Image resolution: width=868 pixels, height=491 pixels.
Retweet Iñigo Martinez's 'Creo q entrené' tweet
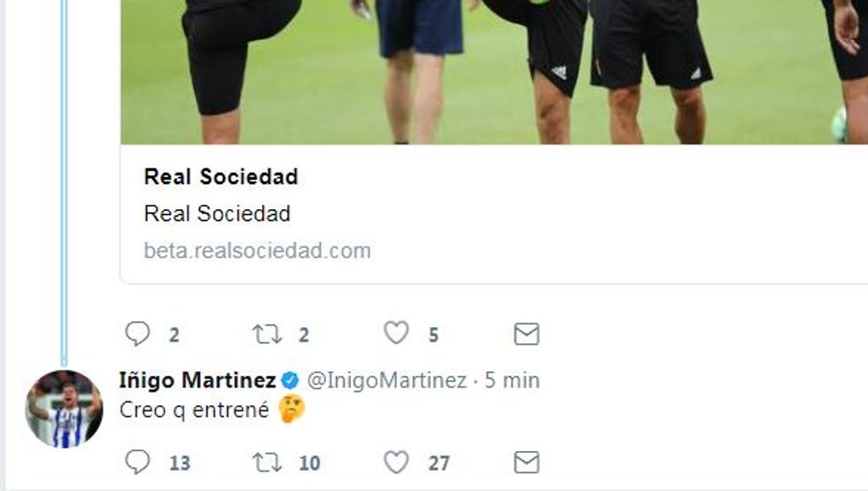click(267, 462)
